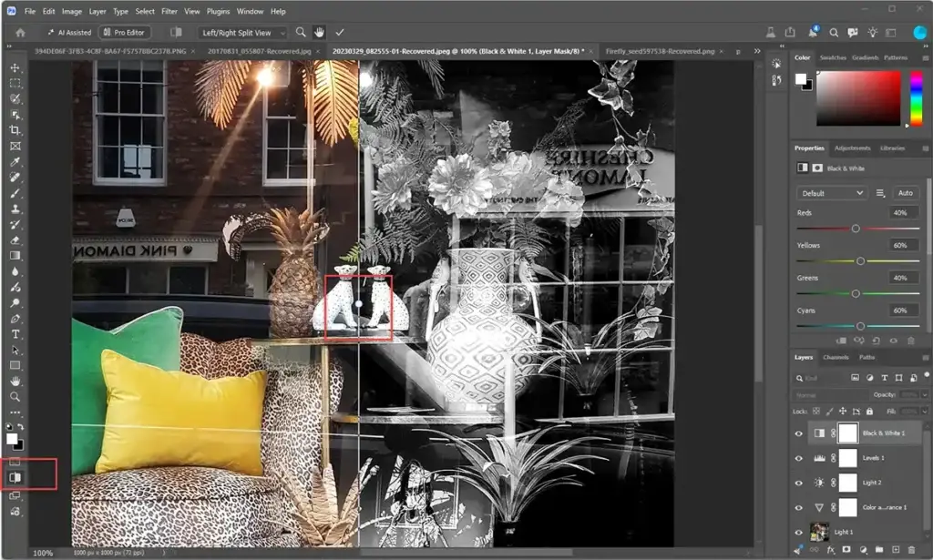The height and width of the screenshot is (560, 933).
Task: Open the Fill dropdown arrow
Action: click(x=925, y=412)
